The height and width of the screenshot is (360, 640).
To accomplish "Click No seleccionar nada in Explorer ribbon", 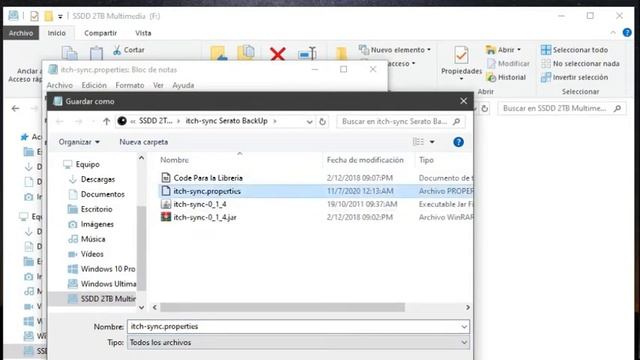I will point(580,64).
